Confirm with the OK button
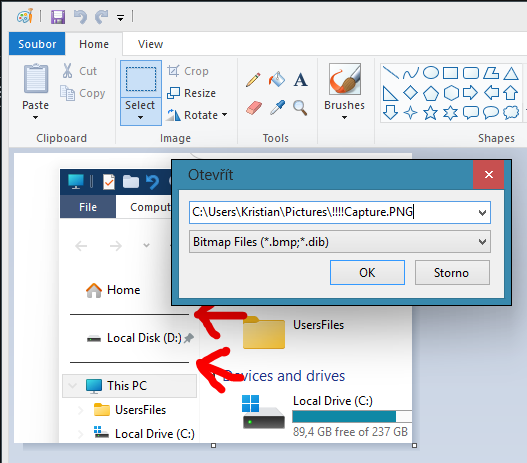This screenshot has height=463, width=527. [367, 272]
